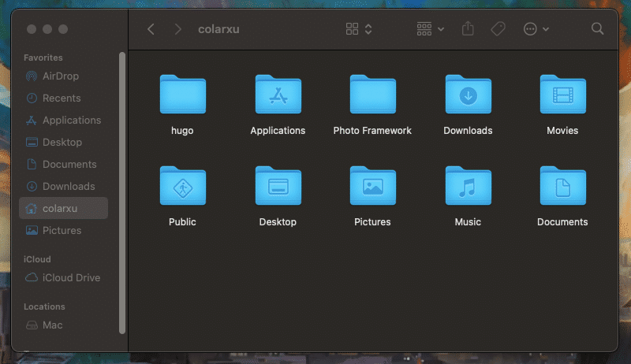Select colarxu home in sidebar
631x364 pixels.
point(64,208)
